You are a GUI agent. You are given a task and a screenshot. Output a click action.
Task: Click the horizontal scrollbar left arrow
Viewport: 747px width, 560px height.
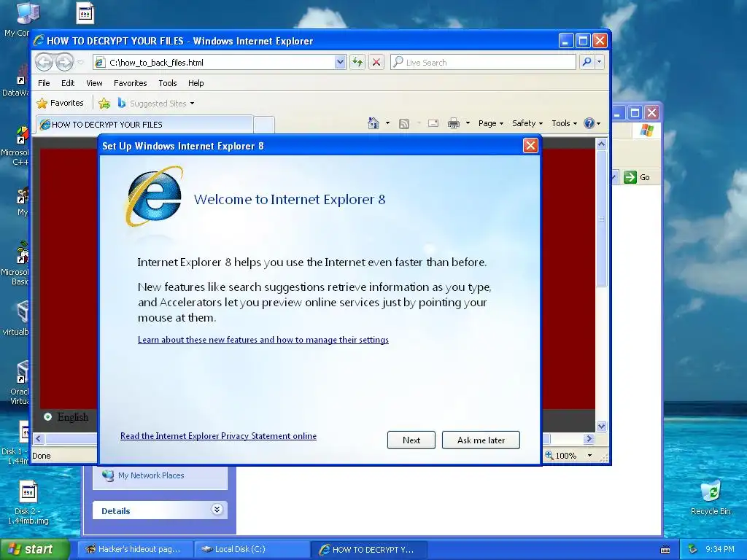[x=39, y=438]
